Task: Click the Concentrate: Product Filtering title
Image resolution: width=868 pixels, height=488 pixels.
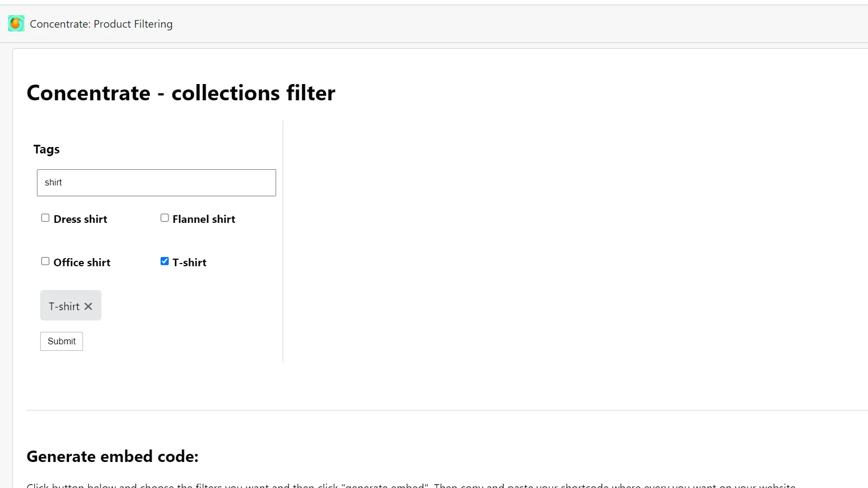Action: pyautogui.click(x=101, y=24)
